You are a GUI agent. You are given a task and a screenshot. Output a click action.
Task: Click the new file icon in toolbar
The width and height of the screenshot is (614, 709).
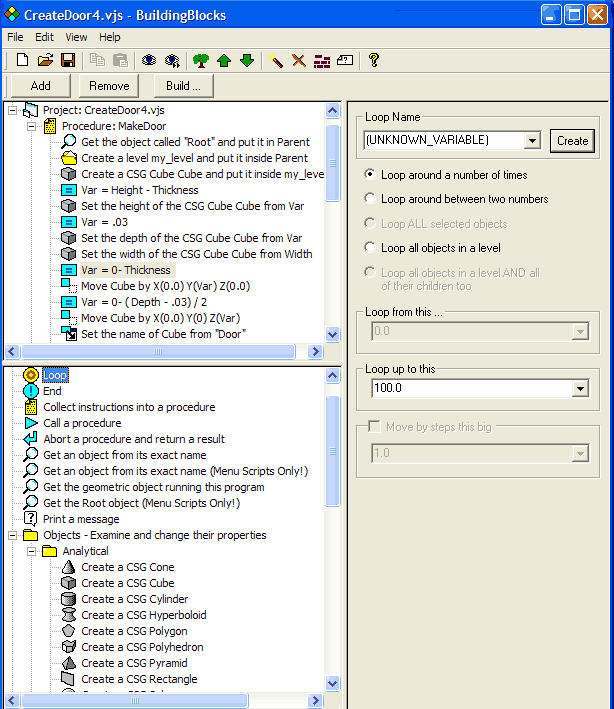click(x=22, y=61)
